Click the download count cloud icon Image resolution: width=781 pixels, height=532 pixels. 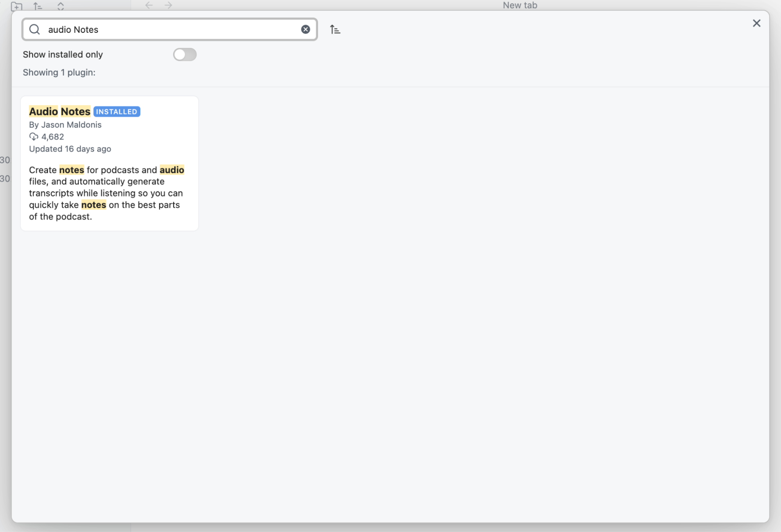coord(34,137)
